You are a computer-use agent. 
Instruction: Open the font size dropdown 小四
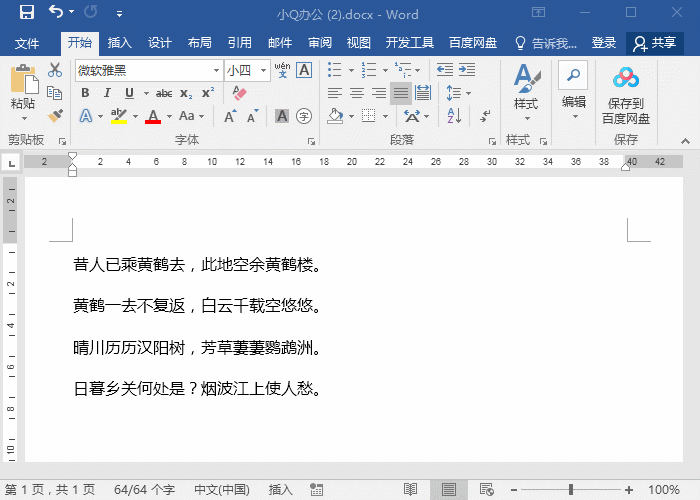coord(263,71)
